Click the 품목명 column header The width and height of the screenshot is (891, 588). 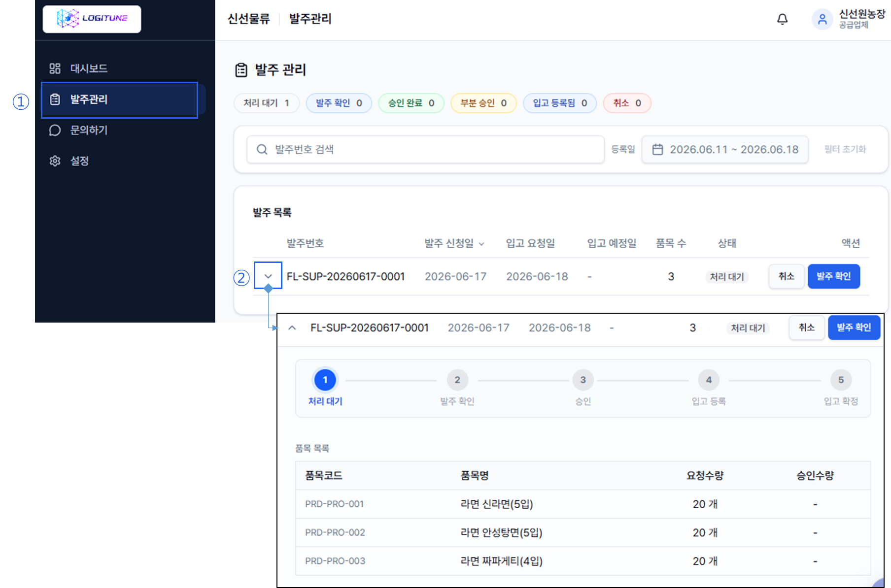(x=475, y=475)
